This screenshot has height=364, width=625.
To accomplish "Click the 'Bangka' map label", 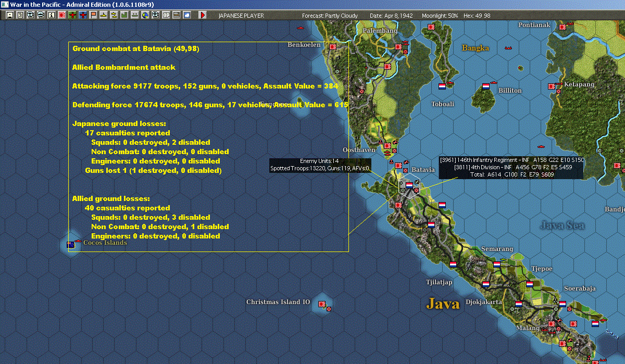I will click(x=476, y=48).
